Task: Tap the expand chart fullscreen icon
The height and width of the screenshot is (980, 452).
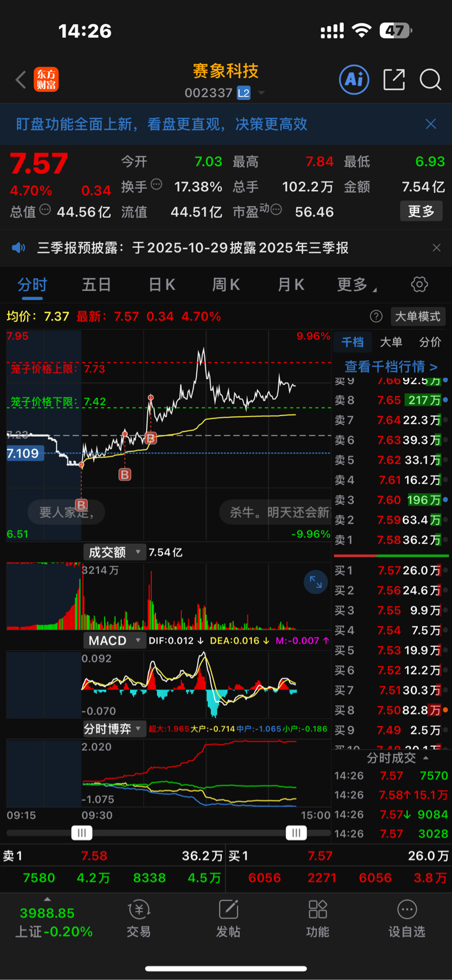Action: pos(315,582)
